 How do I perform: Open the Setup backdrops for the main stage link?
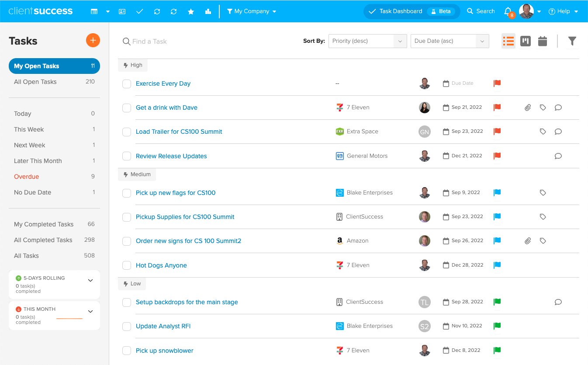coord(187,302)
